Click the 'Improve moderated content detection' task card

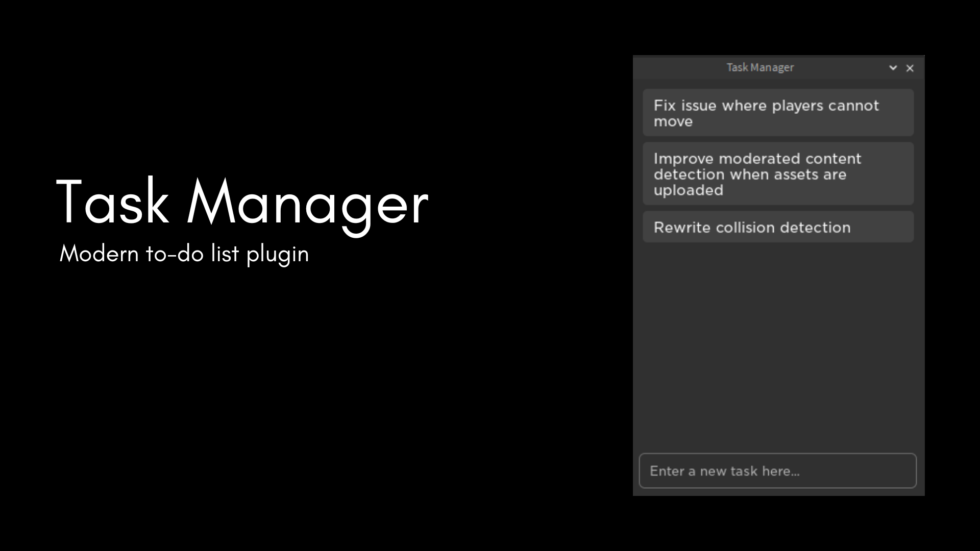click(x=778, y=174)
